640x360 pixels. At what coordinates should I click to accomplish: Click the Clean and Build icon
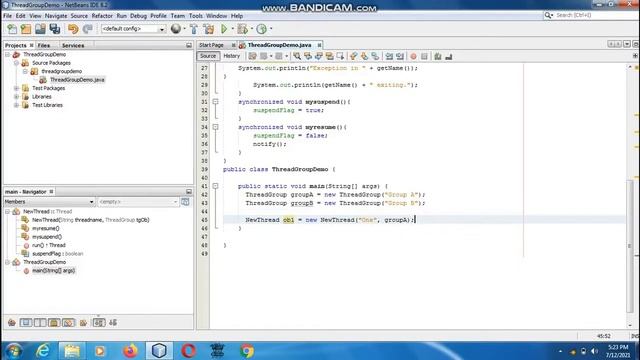[x=209, y=29]
